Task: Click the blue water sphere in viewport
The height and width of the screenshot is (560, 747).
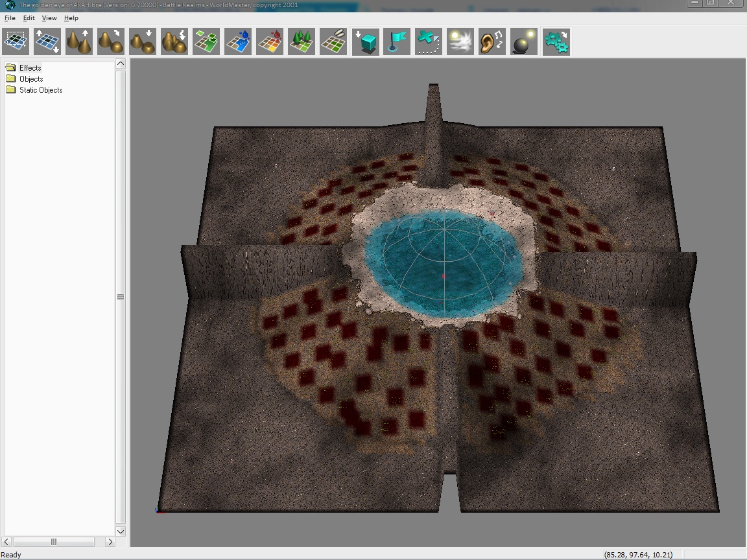Action: pyautogui.click(x=444, y=264)
